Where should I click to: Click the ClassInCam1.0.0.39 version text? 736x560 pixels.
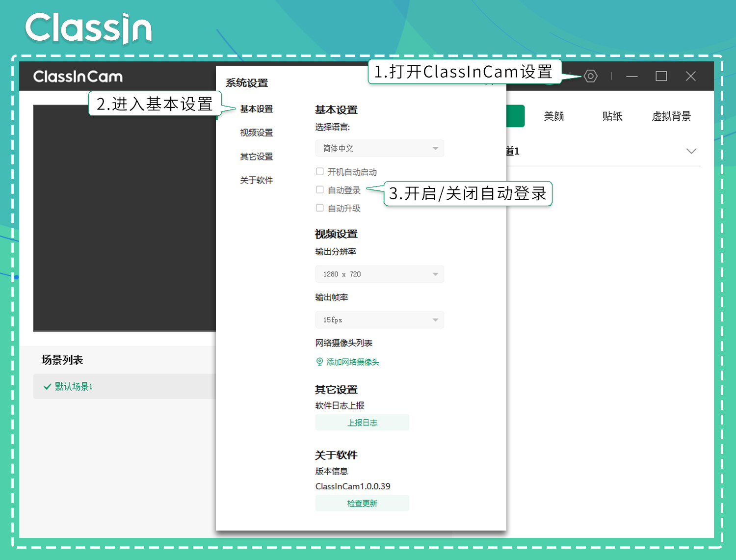pos(353,486)
